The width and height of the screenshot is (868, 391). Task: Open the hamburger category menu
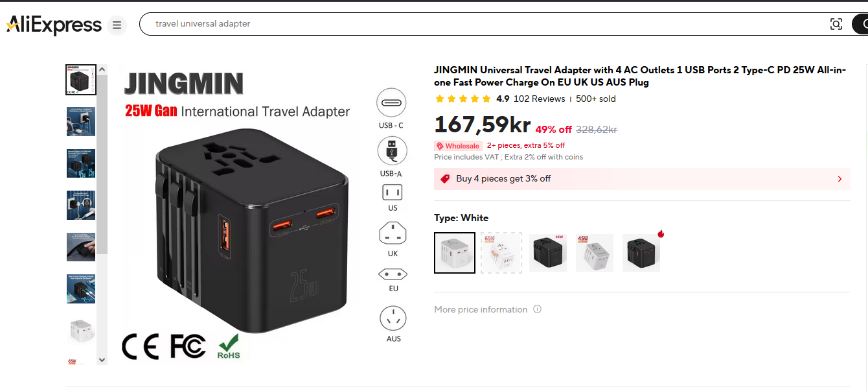click(117, 25)
